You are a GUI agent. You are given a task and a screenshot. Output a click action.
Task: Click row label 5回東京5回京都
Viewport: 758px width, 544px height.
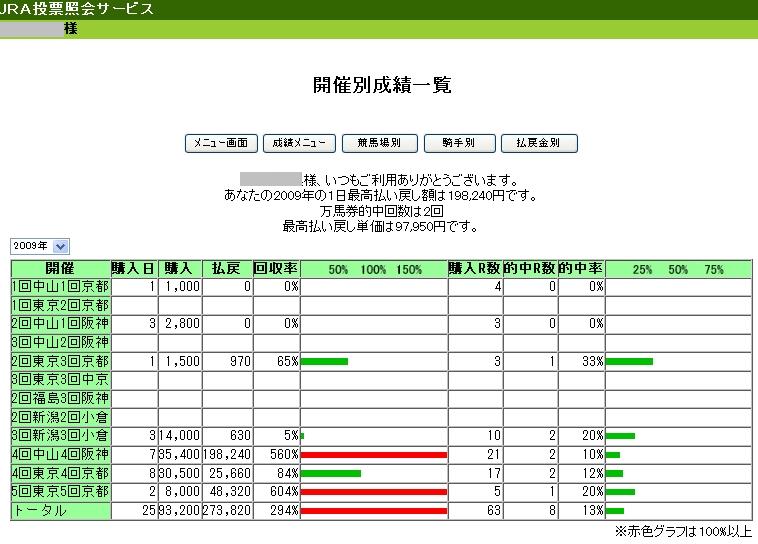coord(61,492)
